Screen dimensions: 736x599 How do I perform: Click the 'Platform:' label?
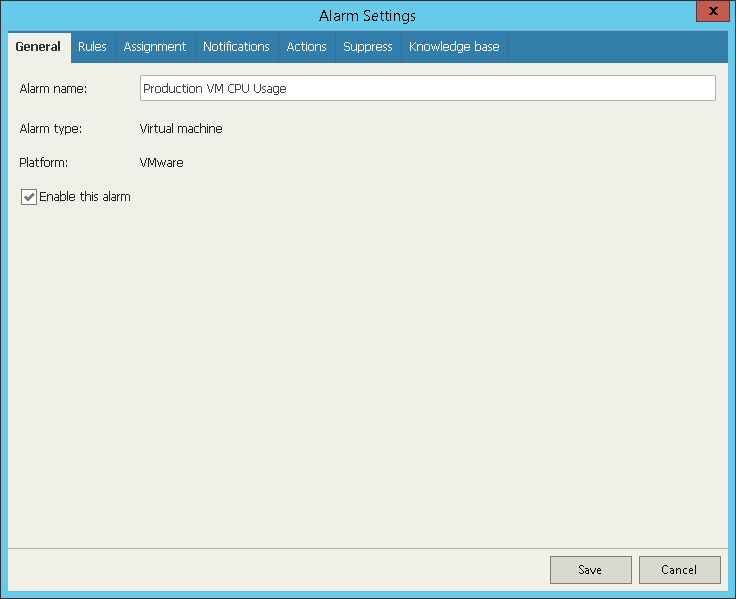click(44, 163)
